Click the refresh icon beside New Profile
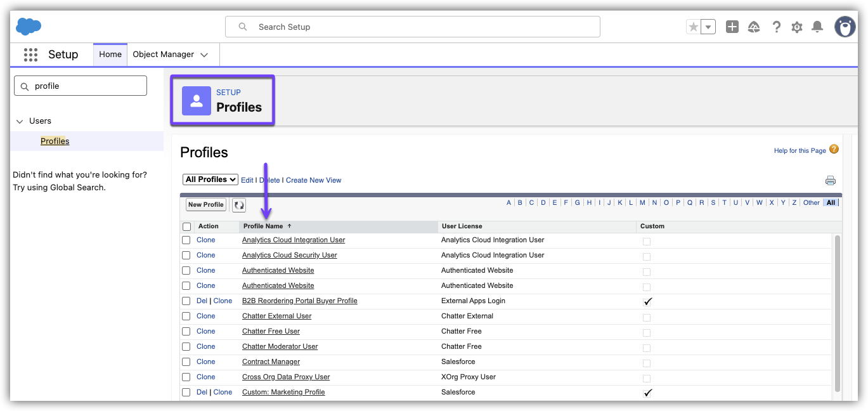This screenshot has width=868, height=411. pyautogui.click(x=239, y=205)
